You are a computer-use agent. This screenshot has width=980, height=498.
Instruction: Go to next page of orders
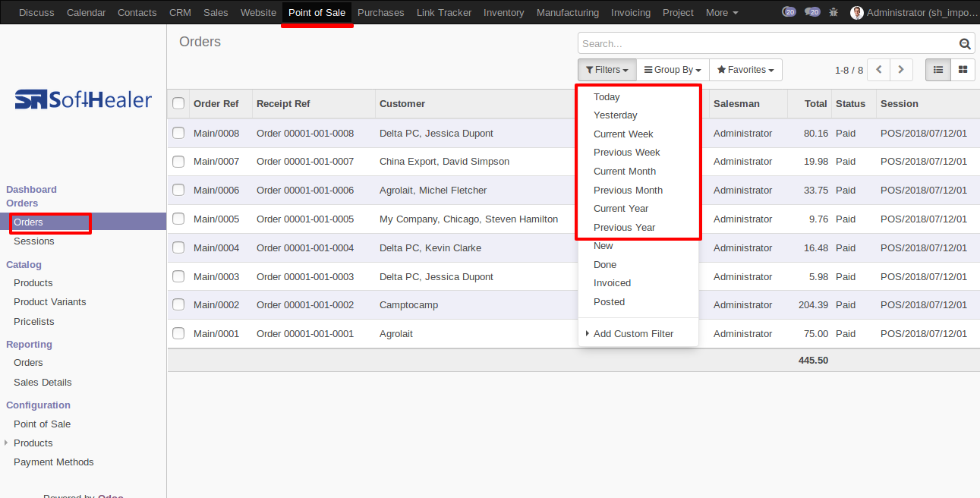(x=901, y=70)
